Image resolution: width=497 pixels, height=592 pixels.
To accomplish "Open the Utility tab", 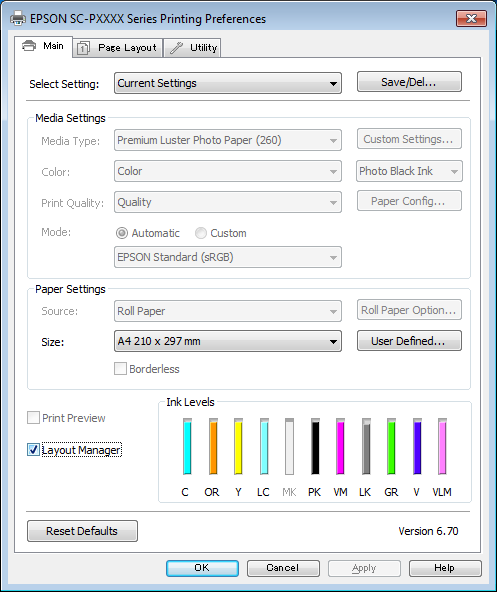I will (x=192, y=48).
